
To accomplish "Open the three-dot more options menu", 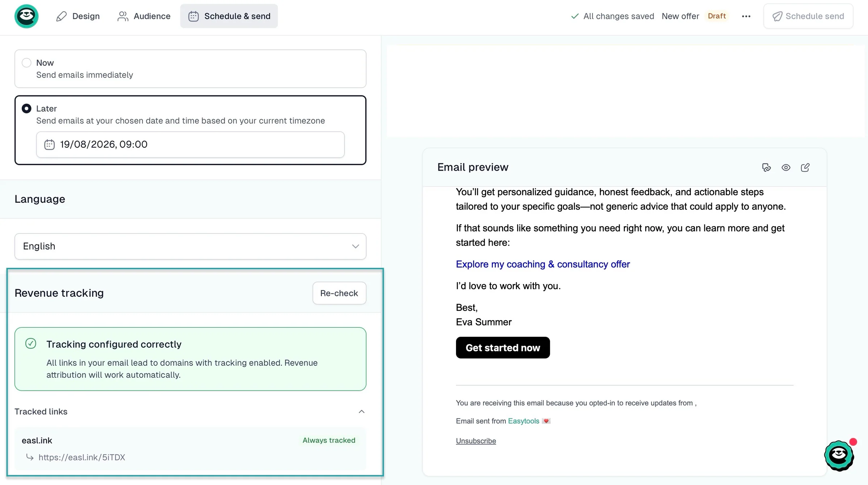I will 746,16.
